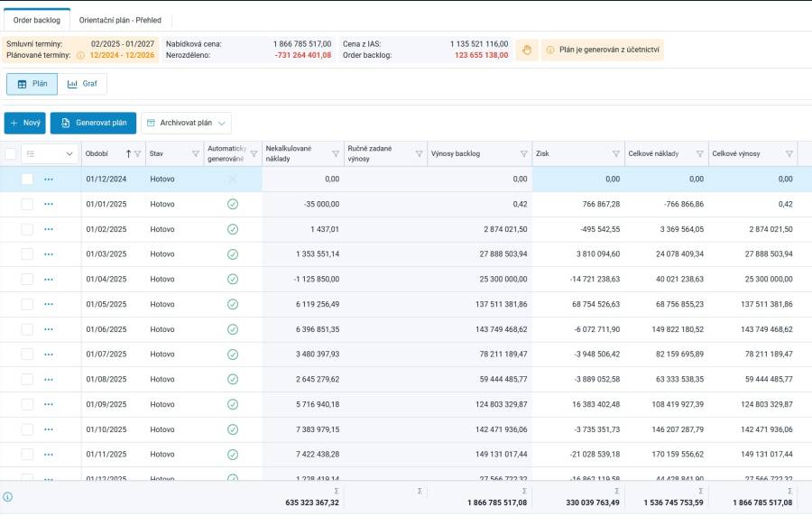Viewport: 812px width, 516px height.
Task: Open the three-dot menu for row 01/04/2025
Action: (x=49, y=279)
